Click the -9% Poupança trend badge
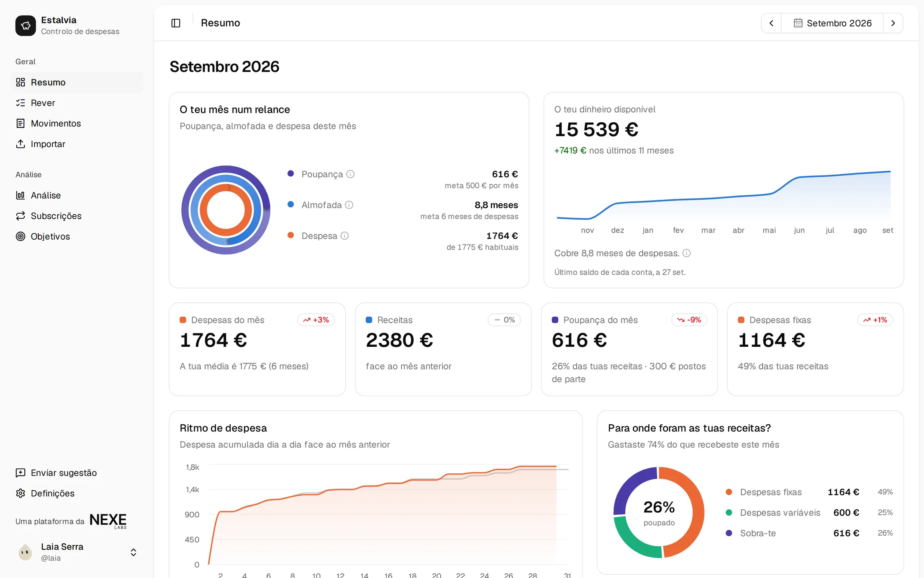Viewport: 924px width, 578px height. point(689,320)
